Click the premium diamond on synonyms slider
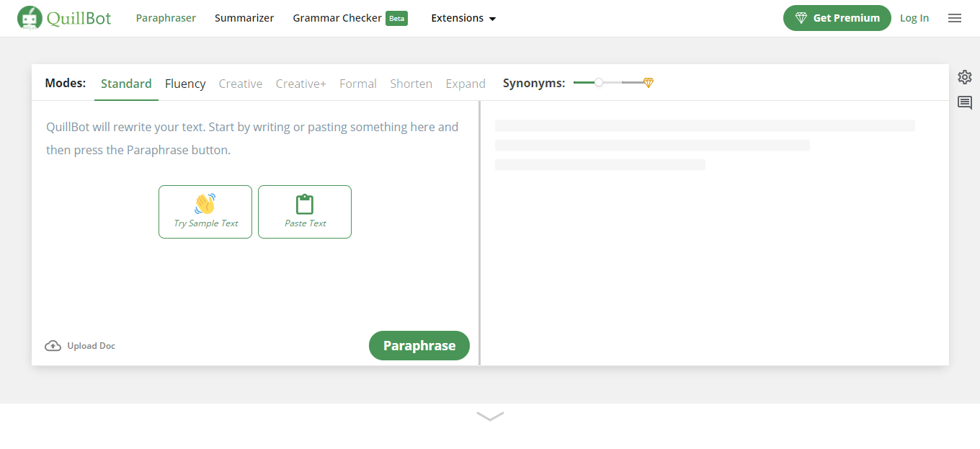980x449 pixels. coord(648,83)
